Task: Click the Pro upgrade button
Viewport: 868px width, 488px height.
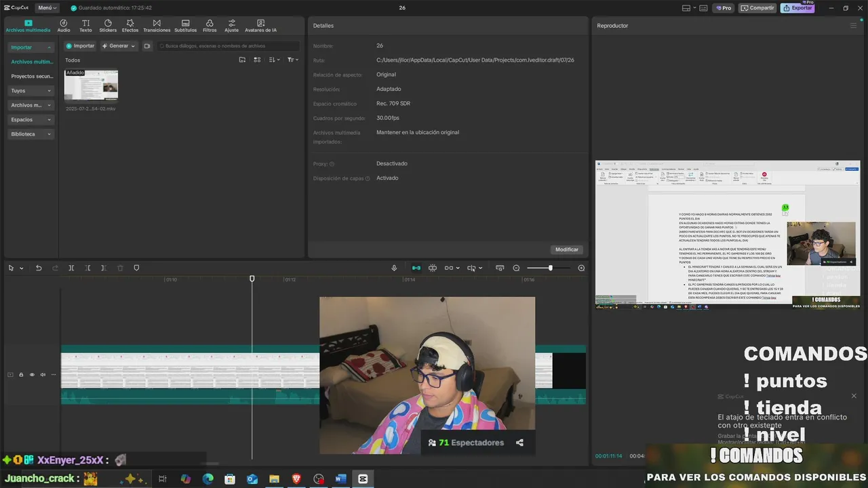Action: [x=723, y=8]
